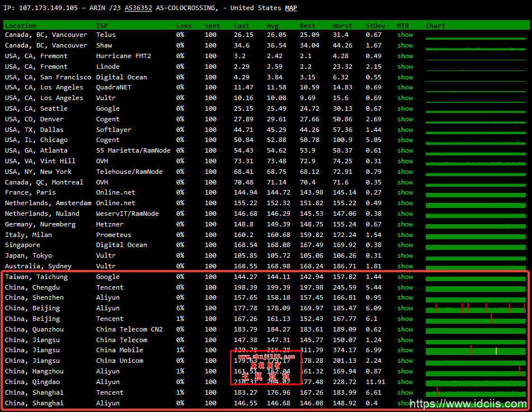Click the MAP link after United States
This screenshot has height=412, width=532.
pyautogui.click(x=291, y=8)
